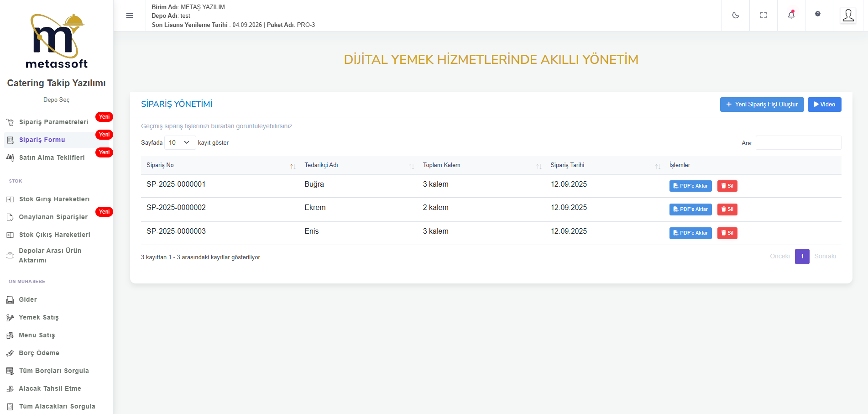
Task: Sort table by Sipariş No column
Action: [x=219, y=165]
